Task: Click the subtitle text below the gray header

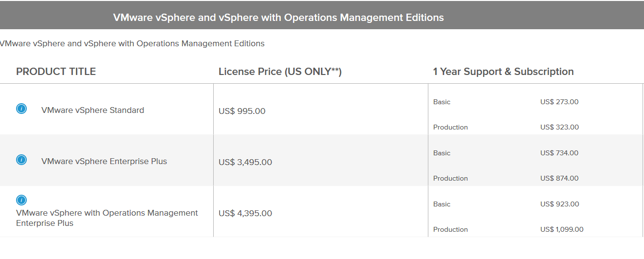Action: point(132,43)
